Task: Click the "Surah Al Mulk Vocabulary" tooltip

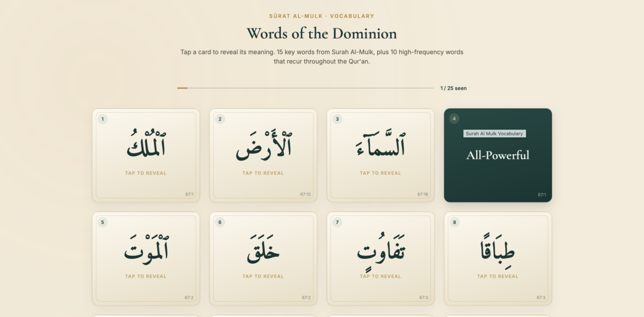Action: click(x=495, y=133)
